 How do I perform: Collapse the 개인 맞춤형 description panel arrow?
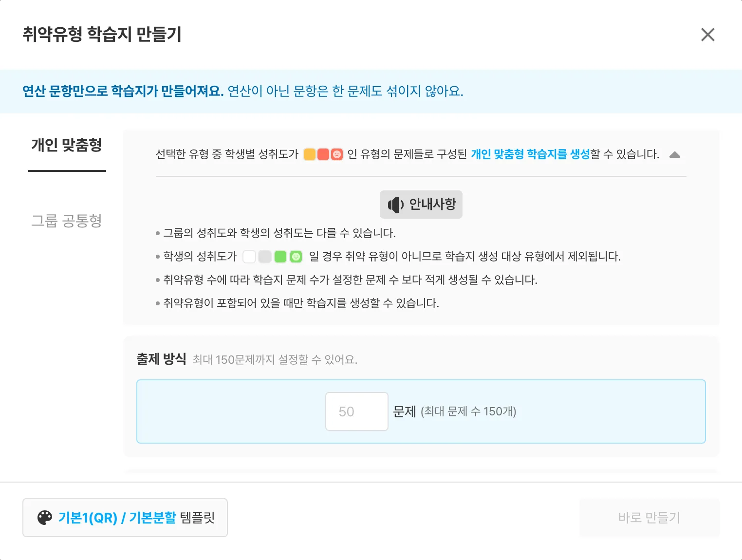coord(675,155)
